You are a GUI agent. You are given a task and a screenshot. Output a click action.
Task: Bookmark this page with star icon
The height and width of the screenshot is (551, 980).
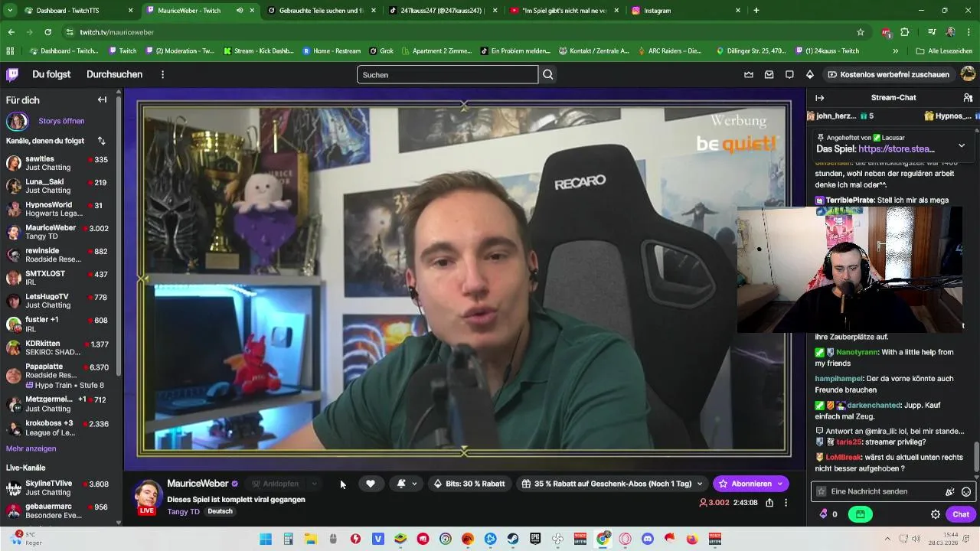[x=861, y=32]
